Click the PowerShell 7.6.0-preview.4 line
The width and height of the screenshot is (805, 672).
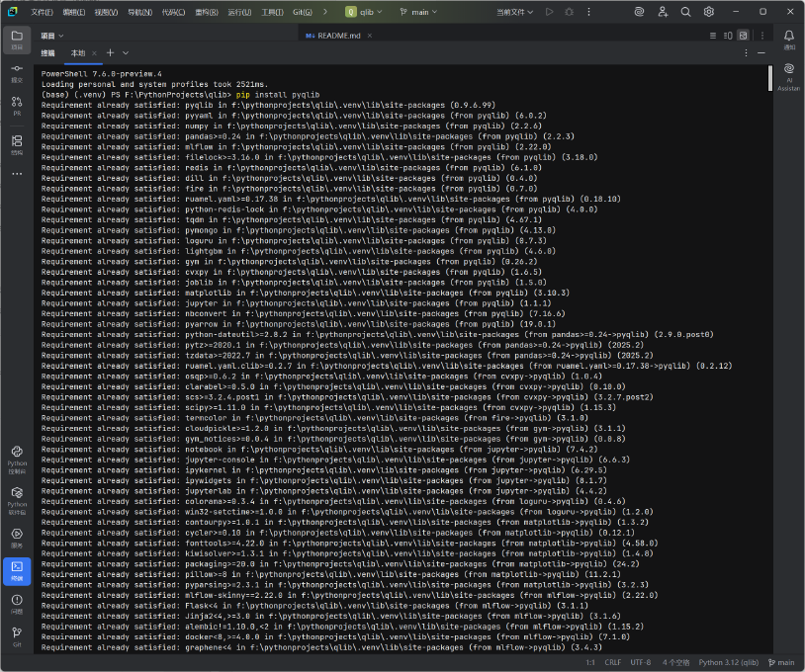(102, 74)
